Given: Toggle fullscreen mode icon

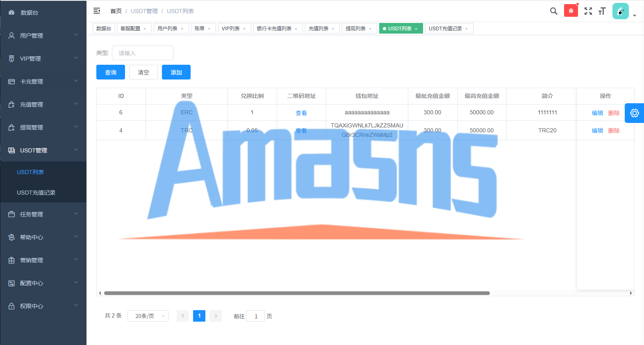Looking at the screenshot, I should coord(588,11).
